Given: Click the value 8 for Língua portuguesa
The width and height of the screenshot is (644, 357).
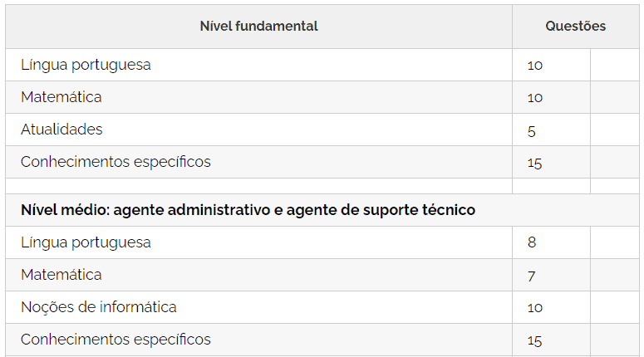Looking at the screenshot, I should pos(532,242).
